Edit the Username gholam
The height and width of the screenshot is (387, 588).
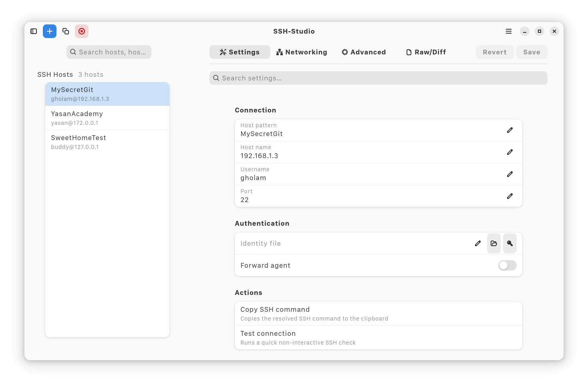510,174
